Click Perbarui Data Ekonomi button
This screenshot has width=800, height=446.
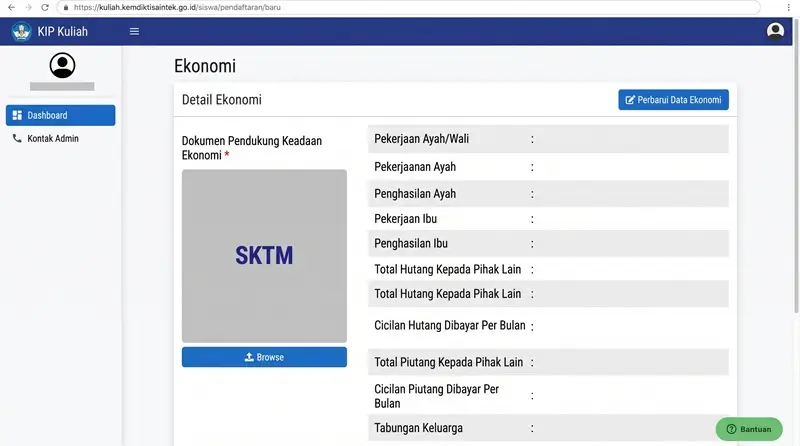click(673, 100)
